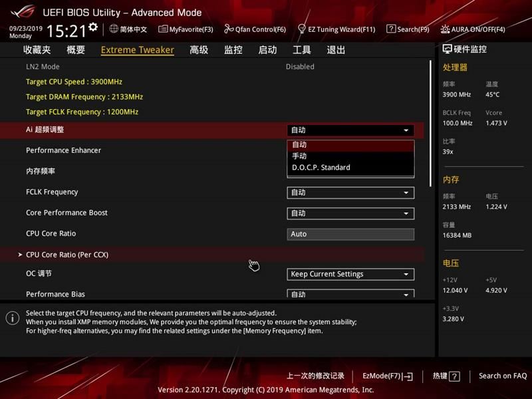Viewport: 532px width, 399px height.
Task: Click the globe language icon
Action: (x=114, y=29)
